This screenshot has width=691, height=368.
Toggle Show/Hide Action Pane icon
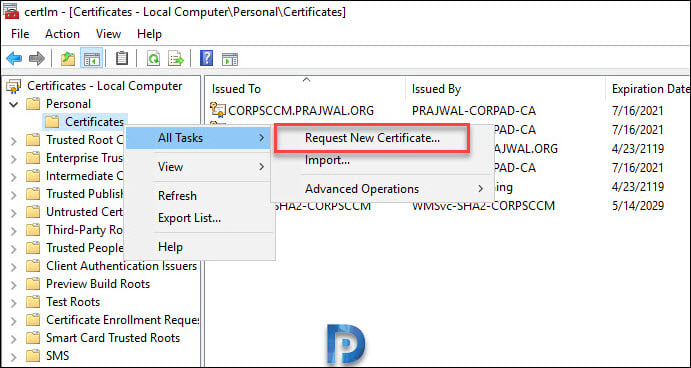230,59
